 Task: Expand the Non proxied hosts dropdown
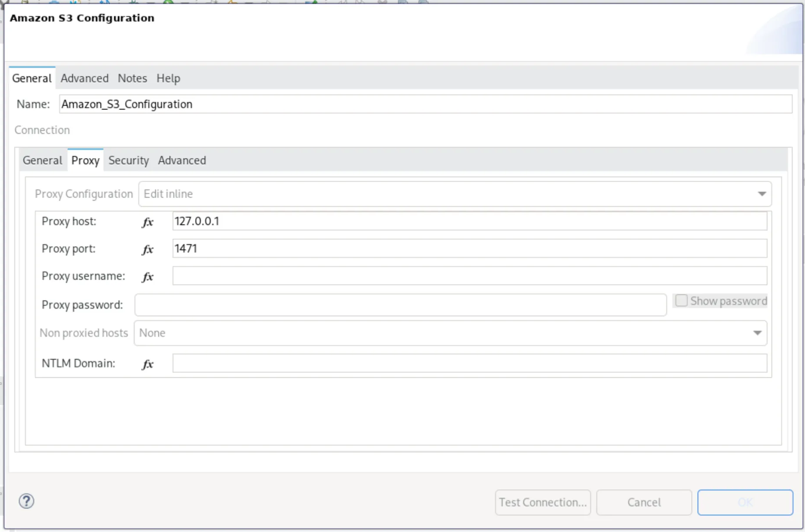pyautogui.click(x=450, y=333)
